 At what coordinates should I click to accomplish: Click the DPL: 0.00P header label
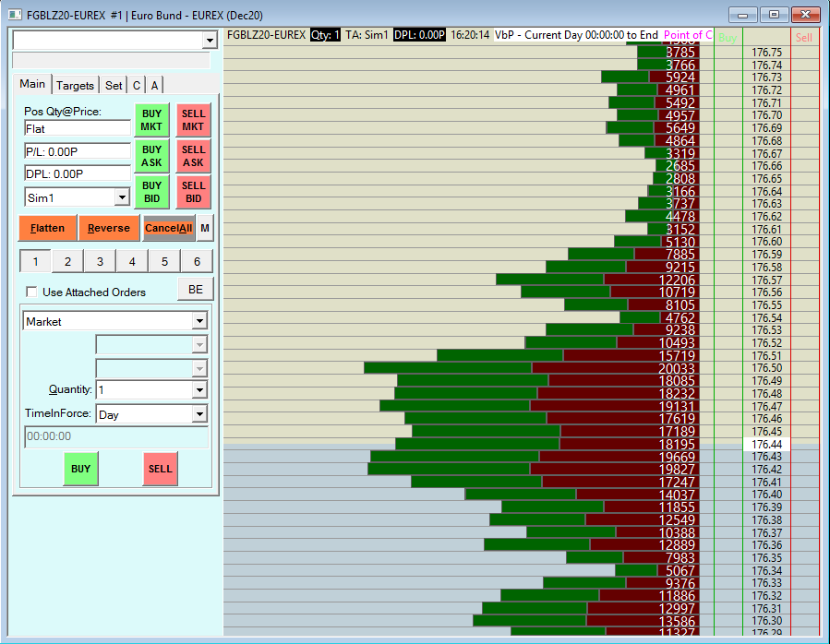coord(419,35)
